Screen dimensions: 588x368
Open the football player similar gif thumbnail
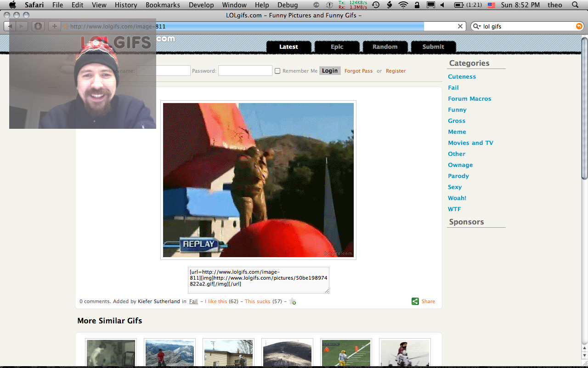(346, 353)
